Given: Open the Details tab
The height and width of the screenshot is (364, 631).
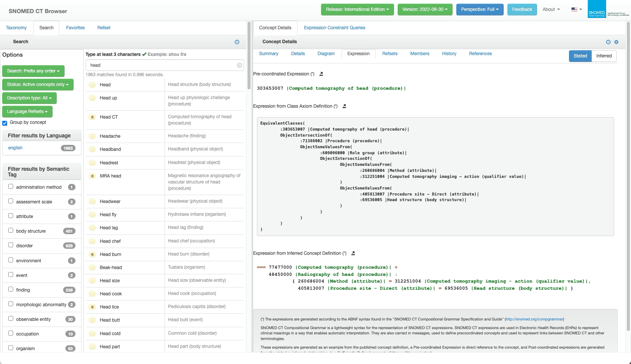Looking at the screenshot, I should tap(298, 54).
